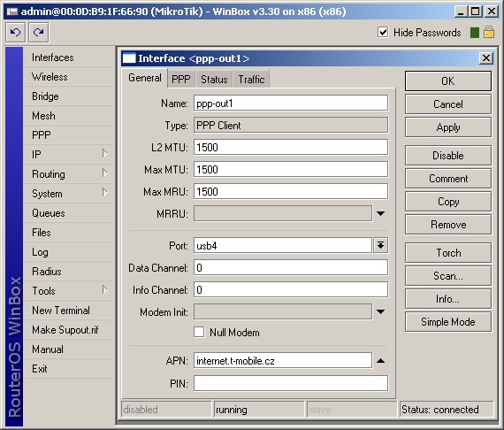Click the OK button
Screen dimensions: 504x430
coord(448,81)
